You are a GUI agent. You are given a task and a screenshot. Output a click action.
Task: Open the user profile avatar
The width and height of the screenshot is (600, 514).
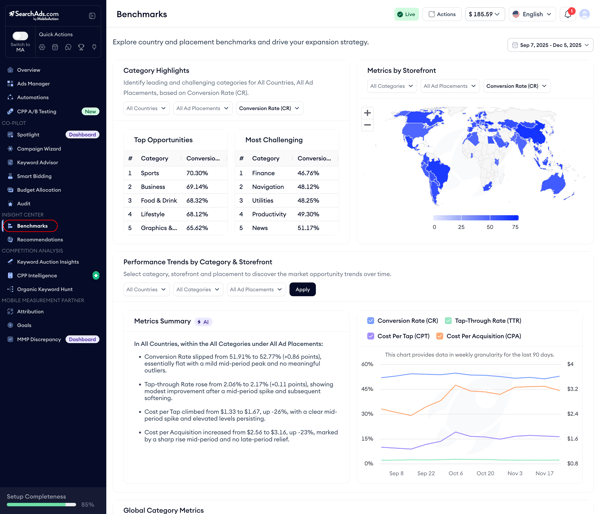(x=585, y=15)
